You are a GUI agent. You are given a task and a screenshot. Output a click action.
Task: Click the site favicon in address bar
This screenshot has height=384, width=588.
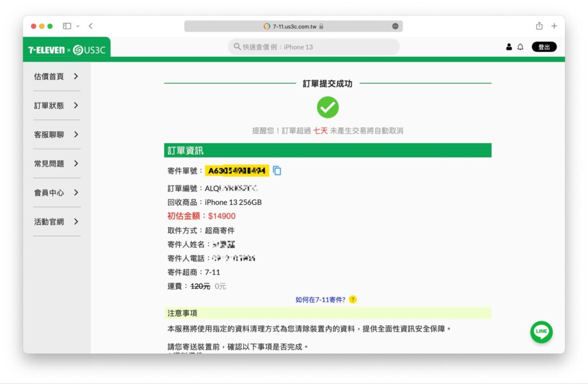(267, 26)
